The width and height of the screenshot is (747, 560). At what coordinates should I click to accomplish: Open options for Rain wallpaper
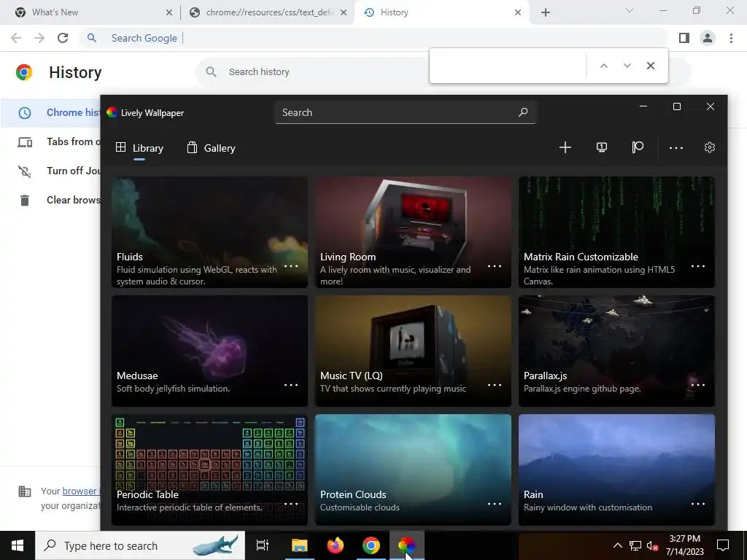(698, 504)
